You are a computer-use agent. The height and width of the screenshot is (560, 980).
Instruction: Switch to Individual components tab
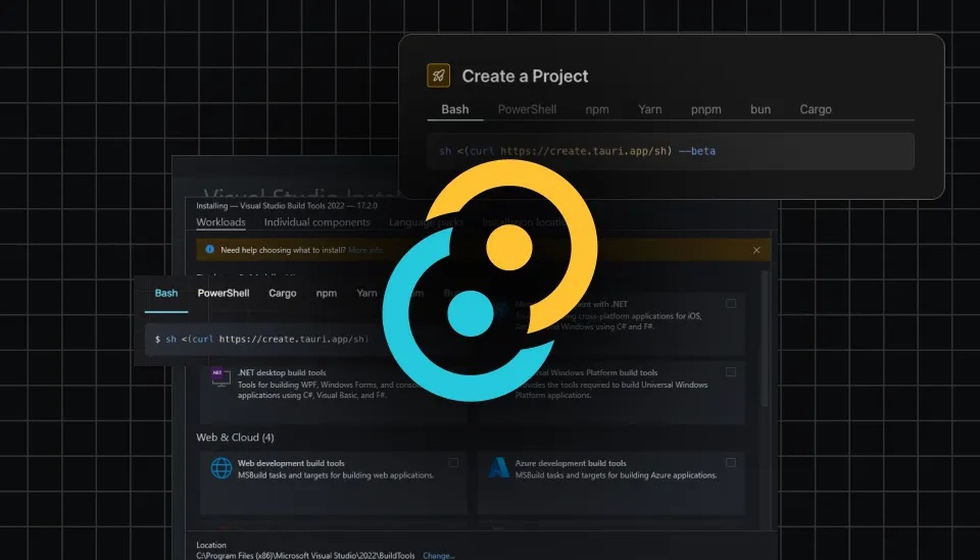point(317,222)
